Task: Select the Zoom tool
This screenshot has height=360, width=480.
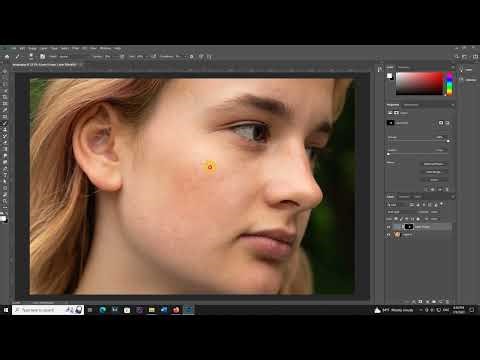Action: tap(5, 201)
